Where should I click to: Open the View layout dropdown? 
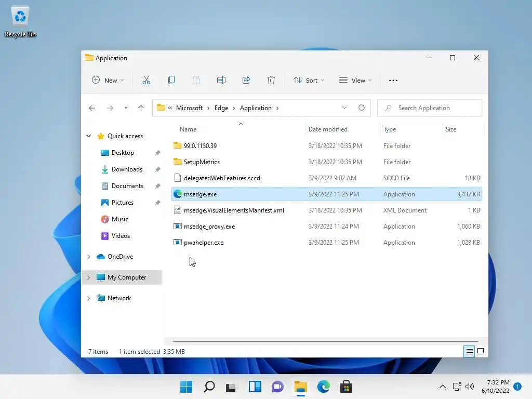[x=355, y=81]
